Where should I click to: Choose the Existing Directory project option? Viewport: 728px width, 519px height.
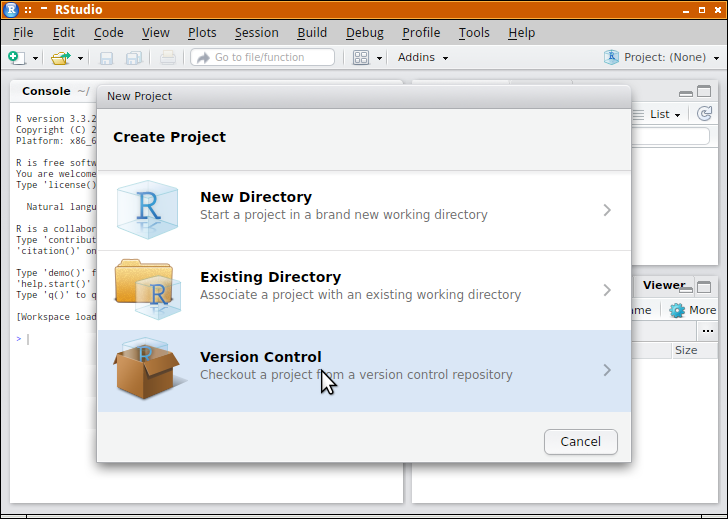point(364,290)
